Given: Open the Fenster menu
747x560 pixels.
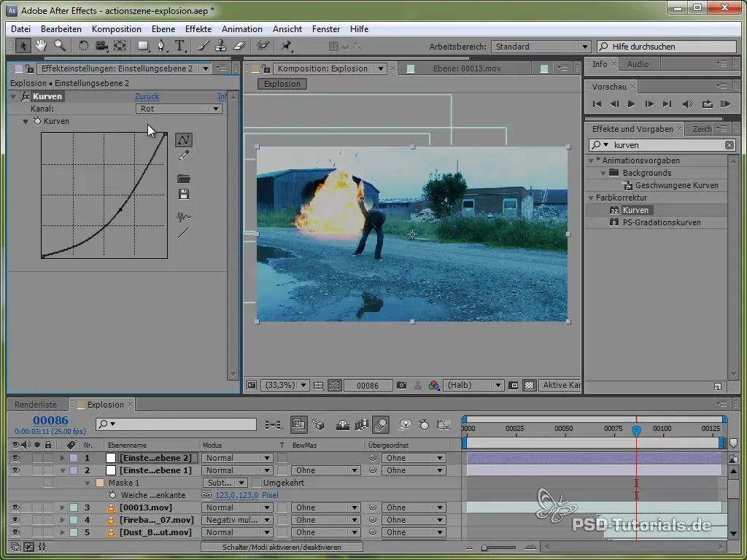Looking at the screenshot, I should tap(326, 29).
